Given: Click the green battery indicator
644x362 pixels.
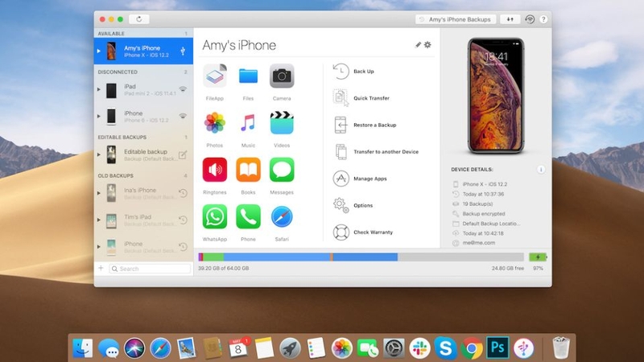Looking at the screenshot, I should pyautogui.click(x=538, y=257).
